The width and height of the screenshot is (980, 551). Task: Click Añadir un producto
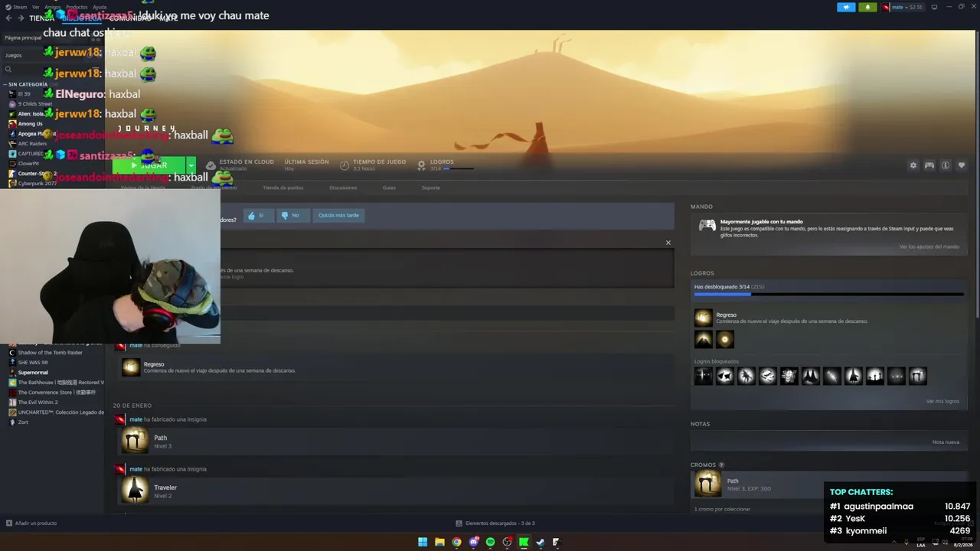pos(36,523)
